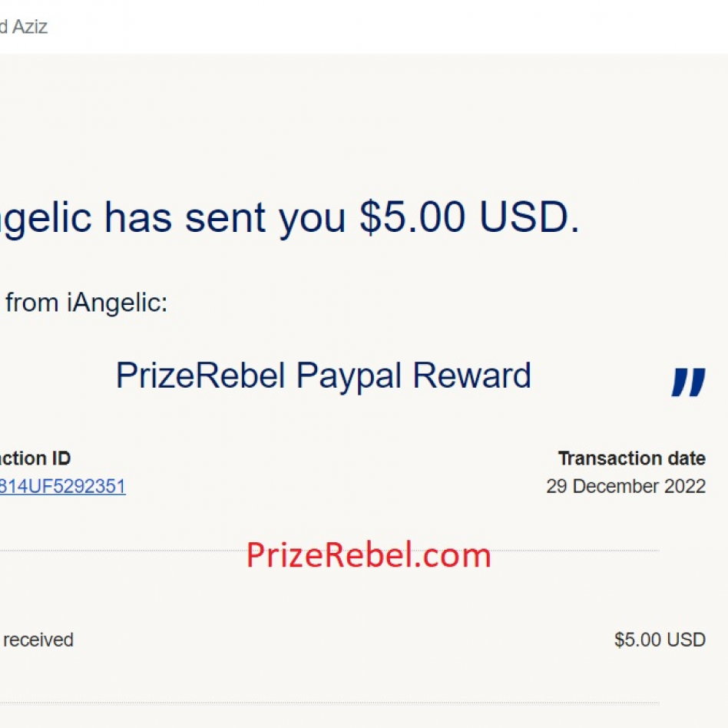This screenshot has height=728, width=728.
Task: Click the red PrizeRebel.com watermark text
Action: coord(369,555)
